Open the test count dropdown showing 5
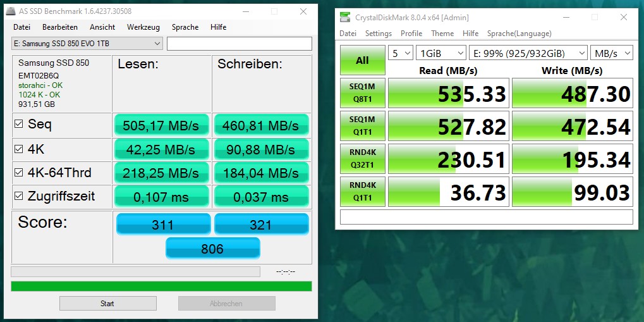The height and width of the screenshot is (322, 644). [x=401, y=53]
